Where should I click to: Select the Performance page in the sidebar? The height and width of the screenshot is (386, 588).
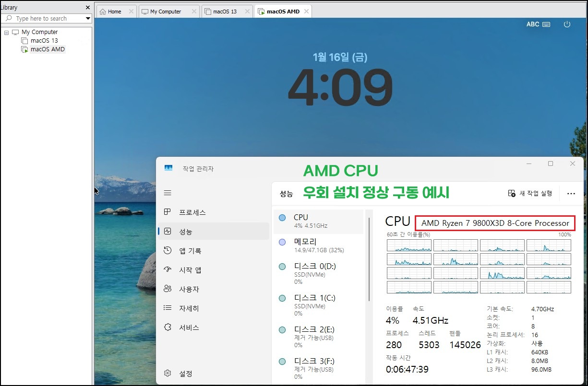coord(214,231)
